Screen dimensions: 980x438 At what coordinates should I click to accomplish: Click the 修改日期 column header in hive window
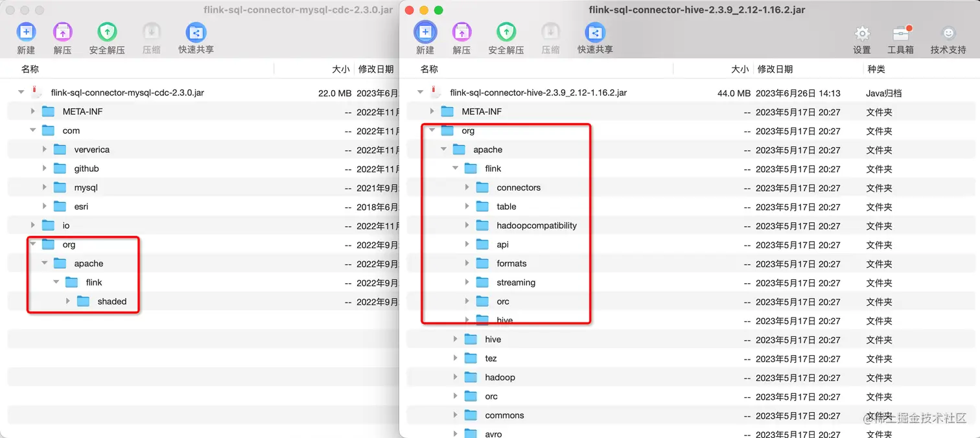click(x=775, y=69)
